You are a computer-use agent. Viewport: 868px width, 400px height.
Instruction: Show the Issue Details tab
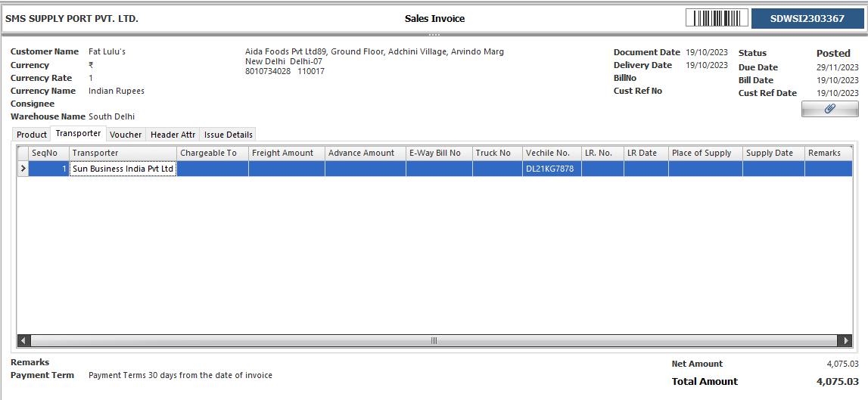click(229, 135)
